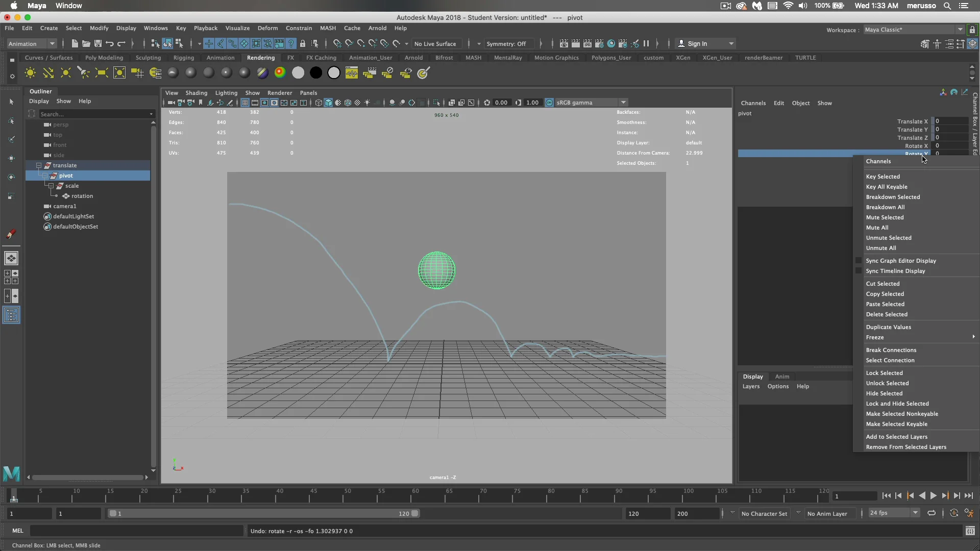980x551 pixels.
Task: Enable the Sync Graph Editor Display checkbox
Action: point(858,260)
